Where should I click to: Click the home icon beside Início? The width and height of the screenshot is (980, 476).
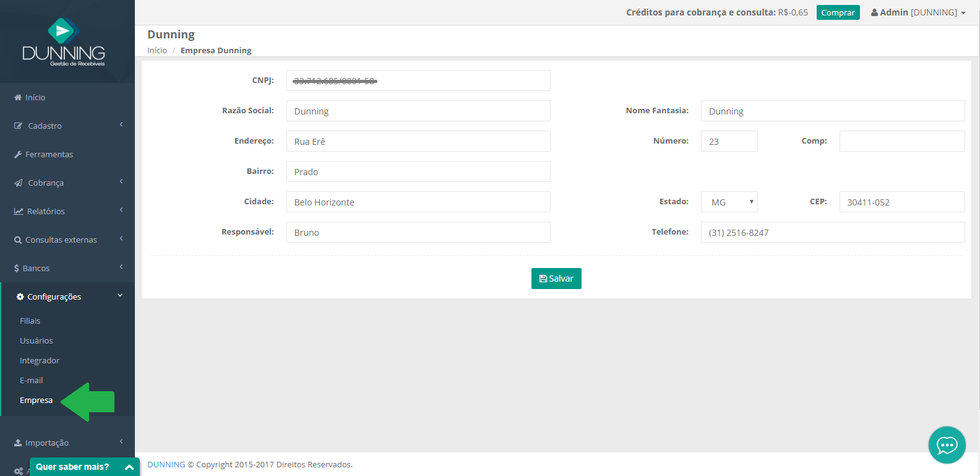[18, 97]
